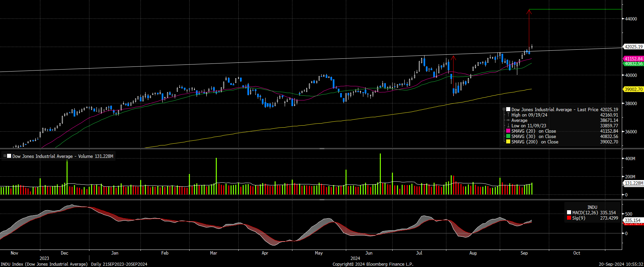Screen dimensions: 644x267
Task: Click the Nov label on the date axis
Action: (x=14, y=253)
